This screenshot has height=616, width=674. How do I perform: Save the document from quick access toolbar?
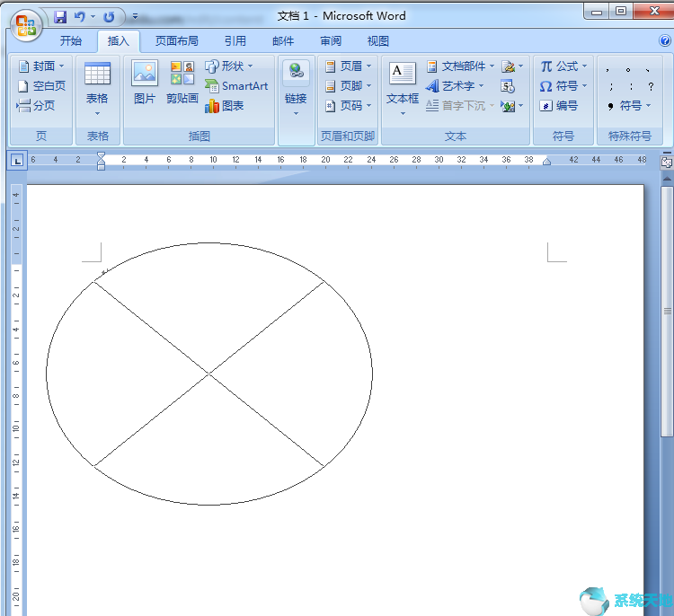pos(59,17)
